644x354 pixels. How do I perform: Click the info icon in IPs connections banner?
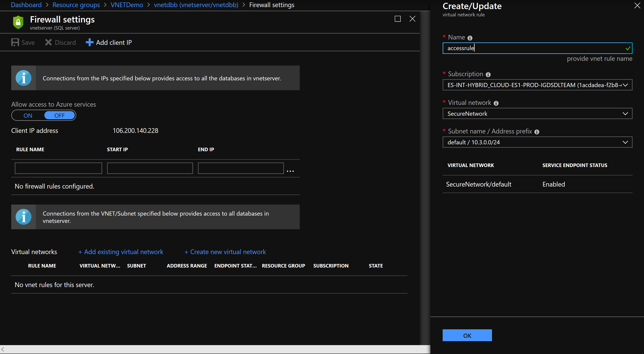coord(23,78)
